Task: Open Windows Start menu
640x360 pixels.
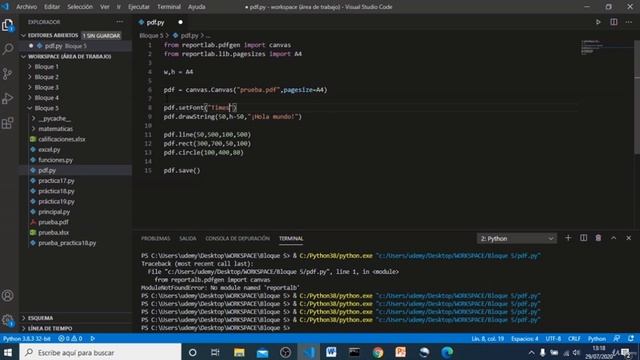Action: pos(8,352)
